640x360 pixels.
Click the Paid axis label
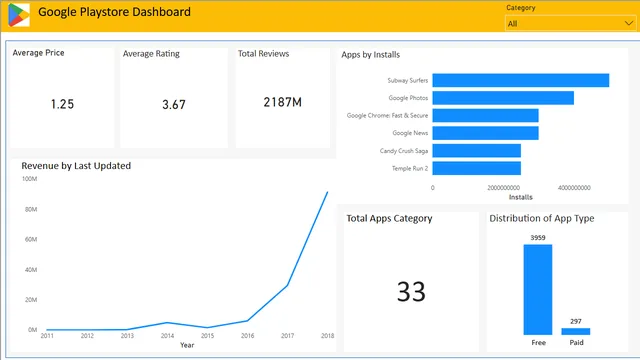coord(576,342)
